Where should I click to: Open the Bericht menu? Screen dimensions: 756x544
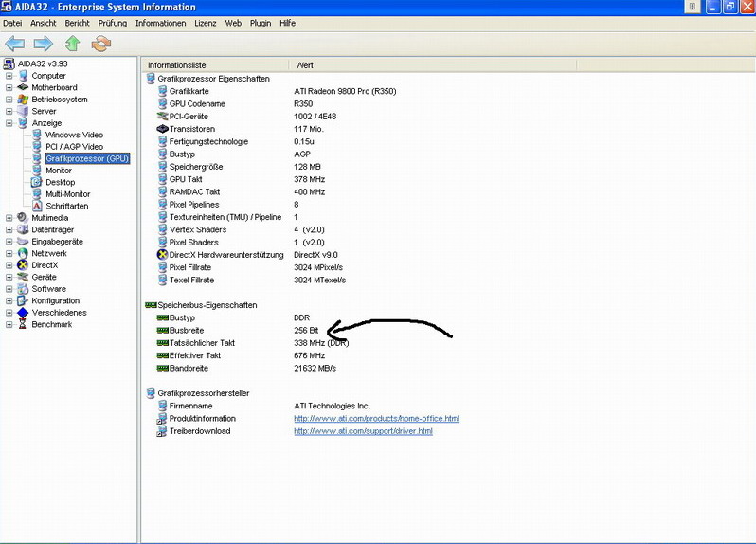point(77,23)
